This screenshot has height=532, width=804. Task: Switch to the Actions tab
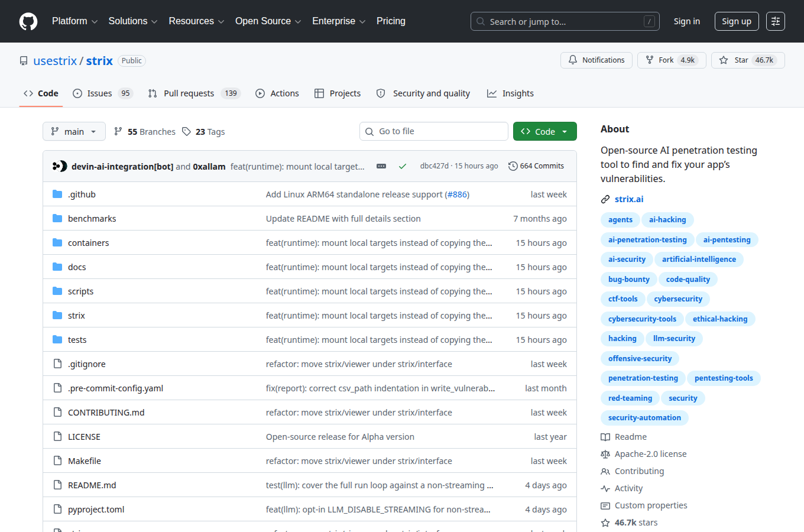(277, 93)
